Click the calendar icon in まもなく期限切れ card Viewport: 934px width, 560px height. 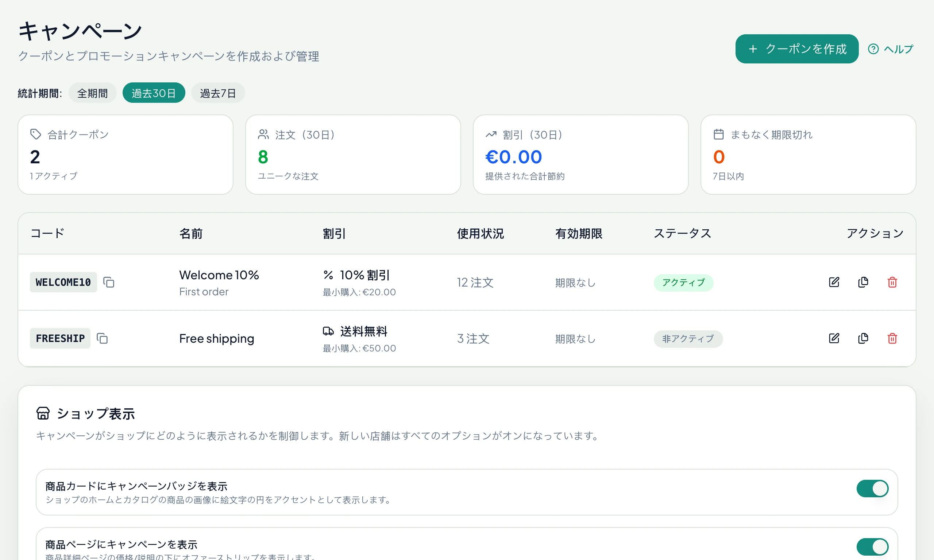(718, 134)
